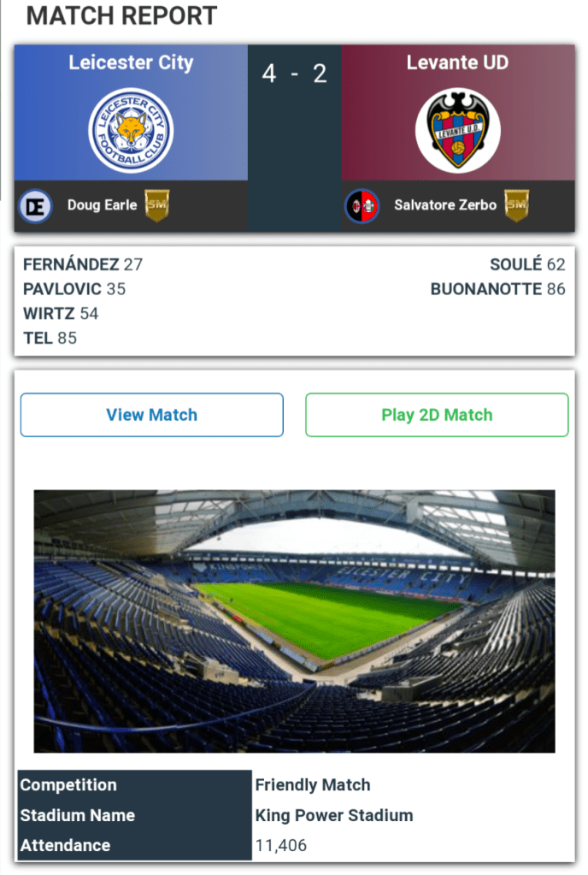Screen dimensions: 588x875
Task: Select the Levante UD team name
Action: click(x=457, y=62)
